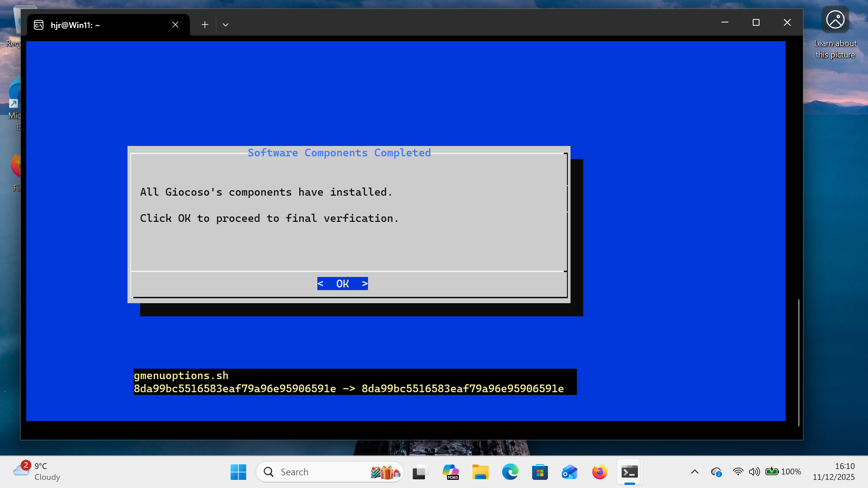868x488 pixels.
Task: Open Task View on the taskbar
Action: pos(420,472)
